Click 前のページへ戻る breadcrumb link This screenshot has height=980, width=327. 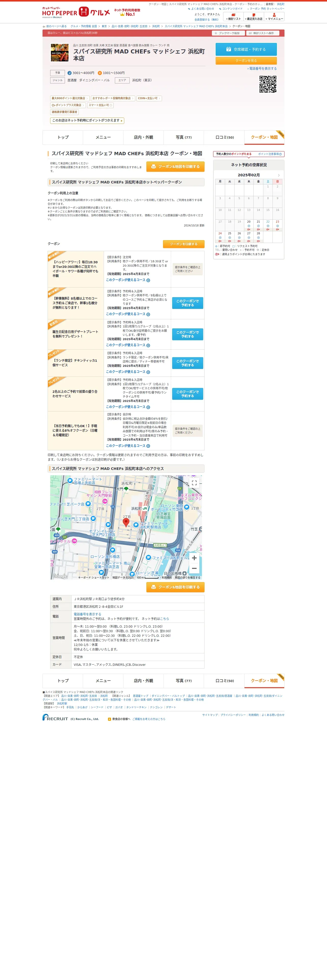click(56, 26)
